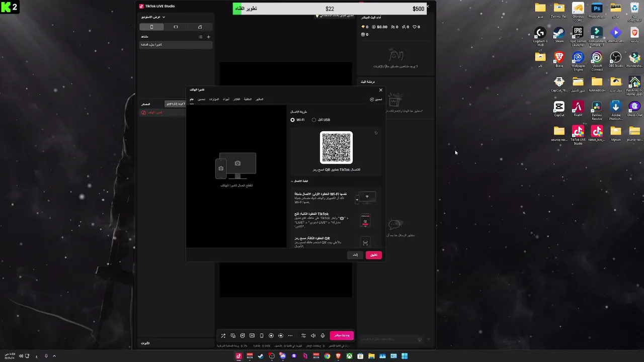Select the USB cable connection method

(x=321, y=120)
